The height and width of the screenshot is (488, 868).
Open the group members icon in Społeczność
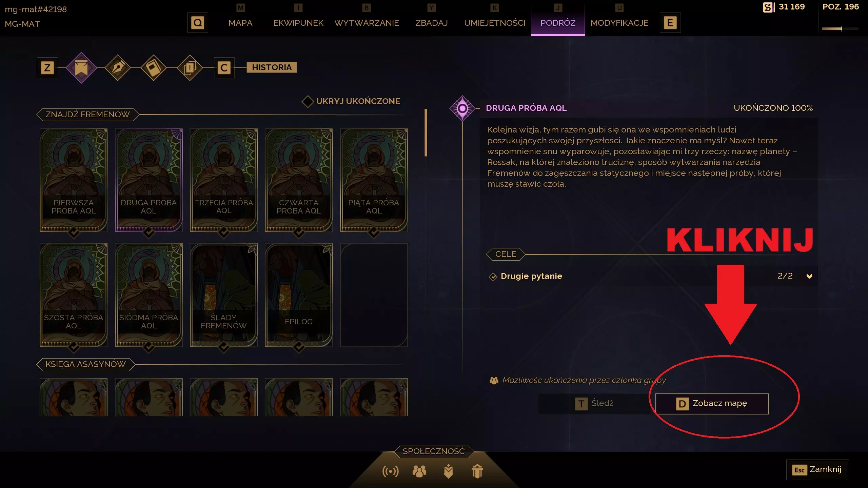point(419,471)
